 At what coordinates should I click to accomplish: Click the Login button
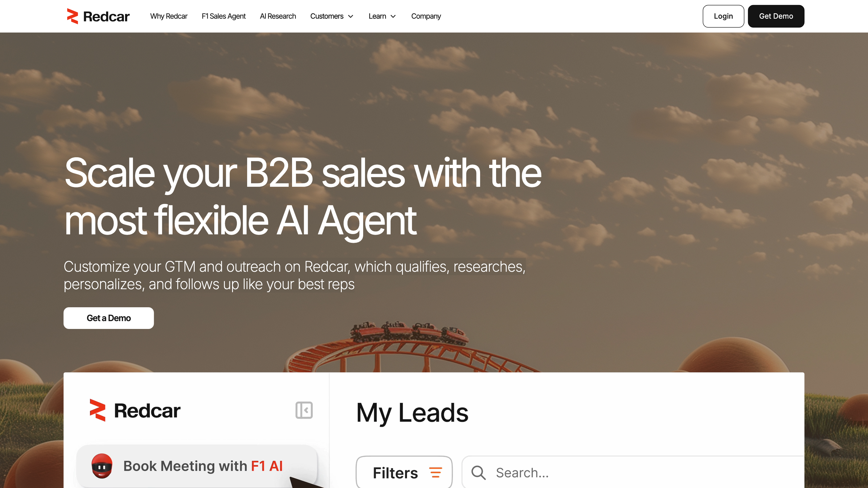[x=723, y=16]
